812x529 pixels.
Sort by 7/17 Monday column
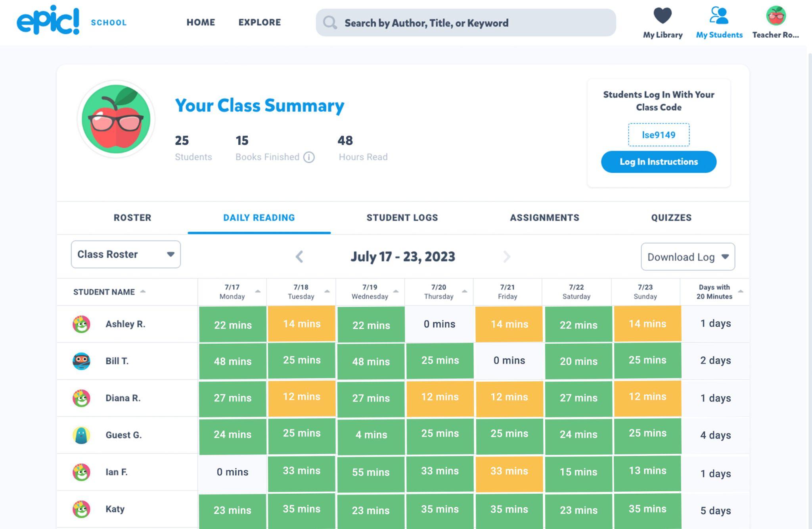[x=258, y=291]
